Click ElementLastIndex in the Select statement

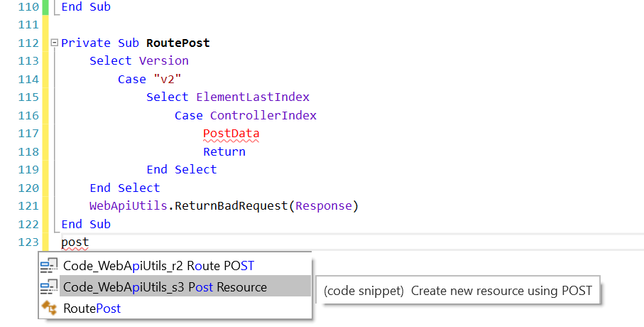tap(253, 97)
